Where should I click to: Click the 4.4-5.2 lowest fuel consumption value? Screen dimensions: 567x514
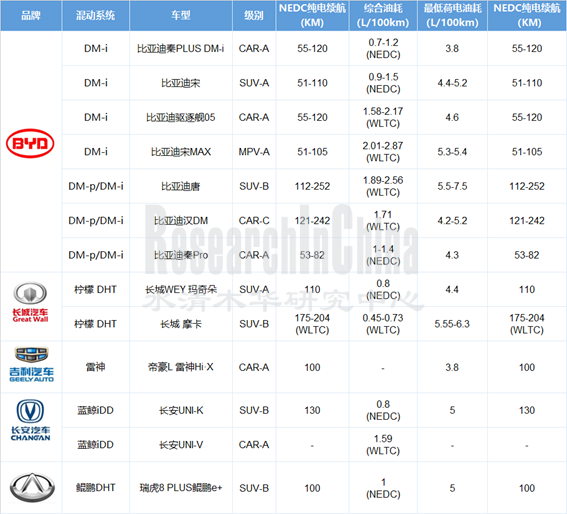452,83
